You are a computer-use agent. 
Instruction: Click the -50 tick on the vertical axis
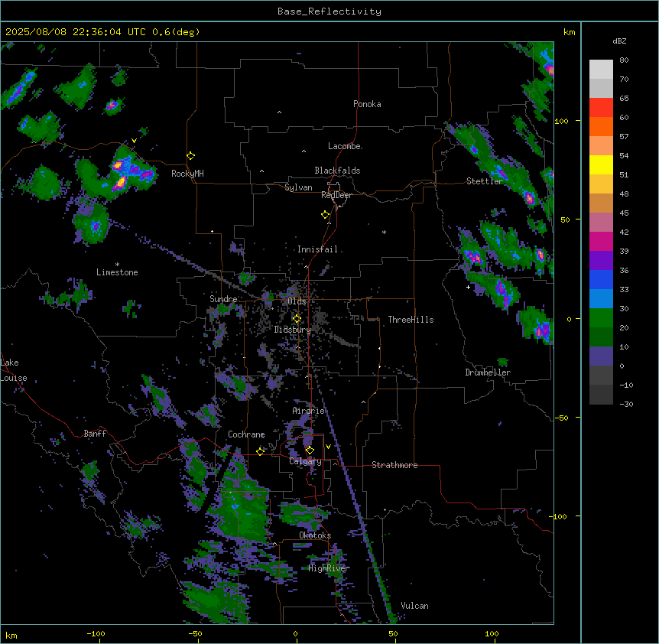tap(563, 418)
